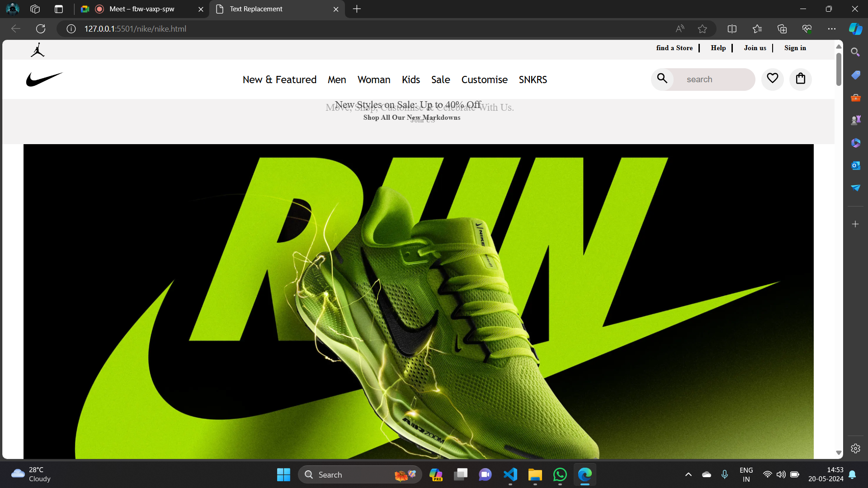Image resolution: width=868 pixels, height=488 pixels.
Task: Click the scrollbar down arrow
Action: click(839, 453)
